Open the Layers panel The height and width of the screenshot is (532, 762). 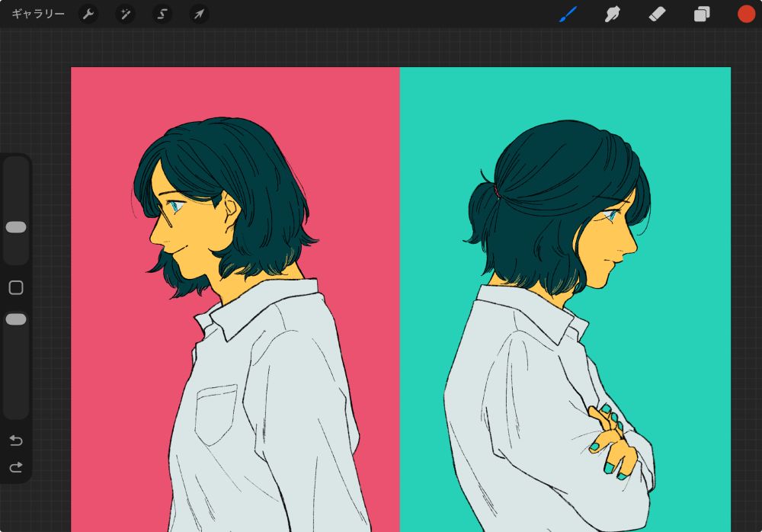[702, 14]
